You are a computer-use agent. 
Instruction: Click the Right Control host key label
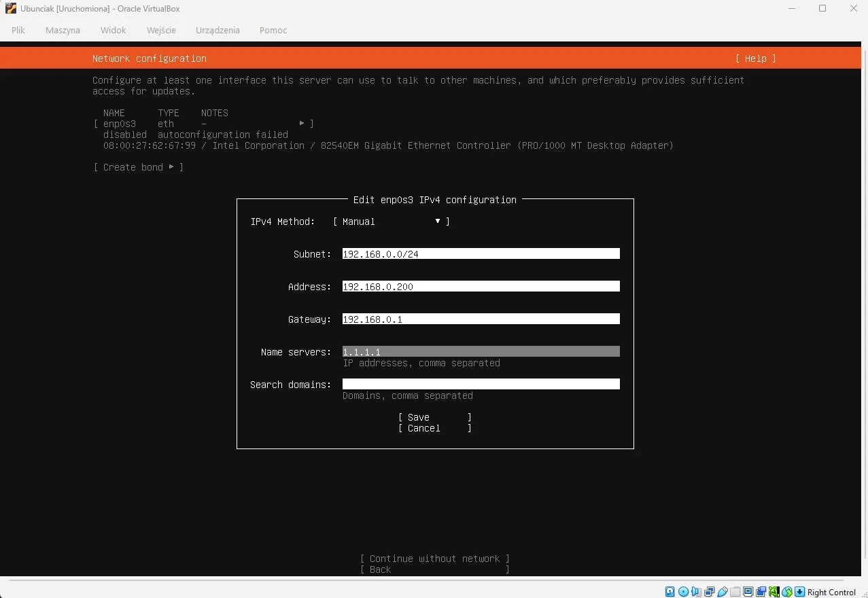point(832,592)
